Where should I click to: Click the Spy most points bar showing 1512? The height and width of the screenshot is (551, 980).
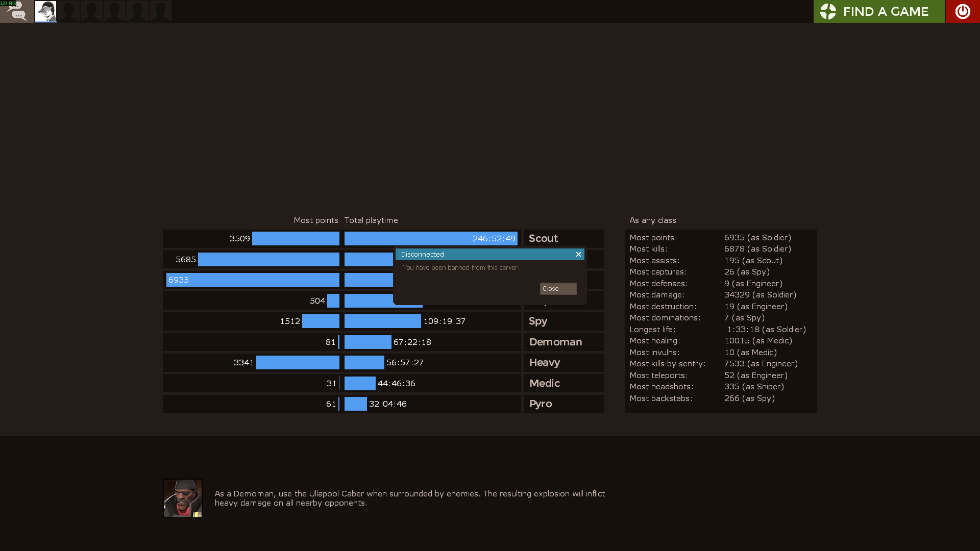coord(321,321)
